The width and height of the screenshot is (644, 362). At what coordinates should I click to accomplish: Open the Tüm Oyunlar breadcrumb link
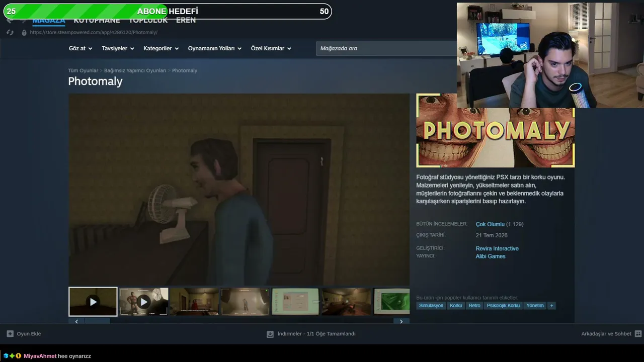(x=83, y=70)
